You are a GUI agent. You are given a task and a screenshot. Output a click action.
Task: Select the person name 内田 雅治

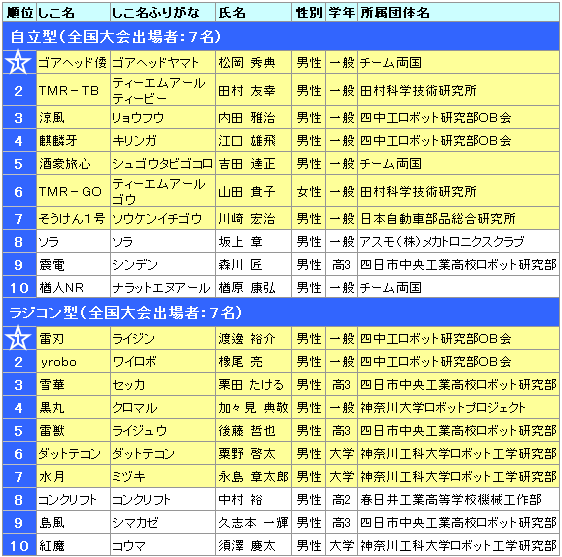point(247,118)
